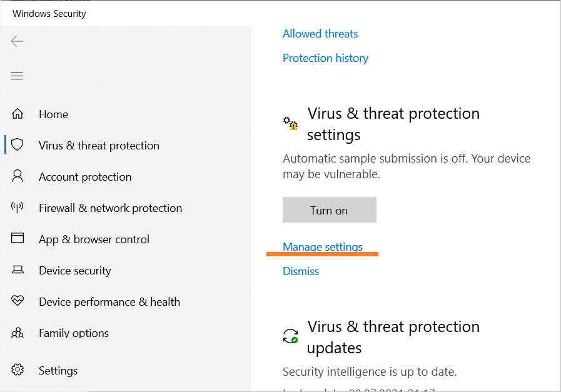
Task: Click the back arrow icon
Action: coord(17,41)
